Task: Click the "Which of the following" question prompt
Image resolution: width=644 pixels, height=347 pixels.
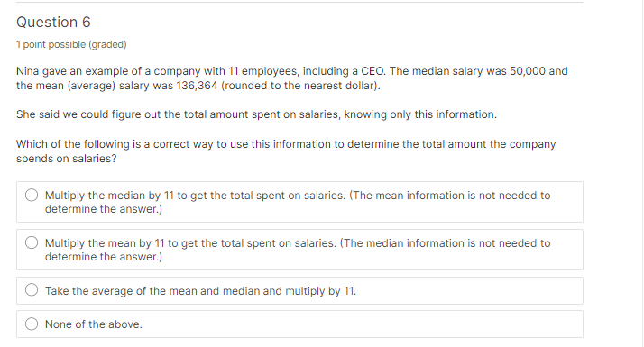Action: point(286,151)
